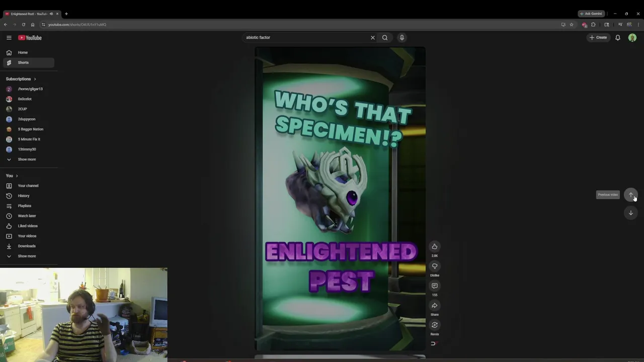
Task: Open Your videos in the sidebar
Action: (x=29, y=236)
